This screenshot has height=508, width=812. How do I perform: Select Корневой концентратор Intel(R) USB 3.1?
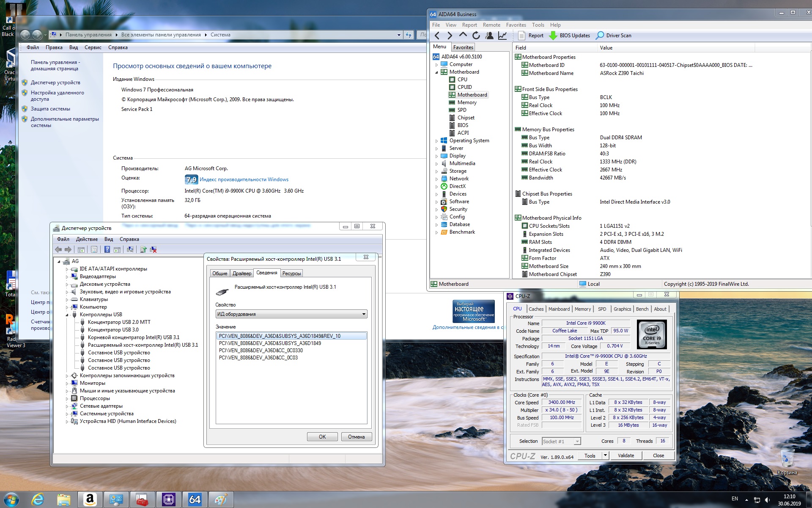134,337
